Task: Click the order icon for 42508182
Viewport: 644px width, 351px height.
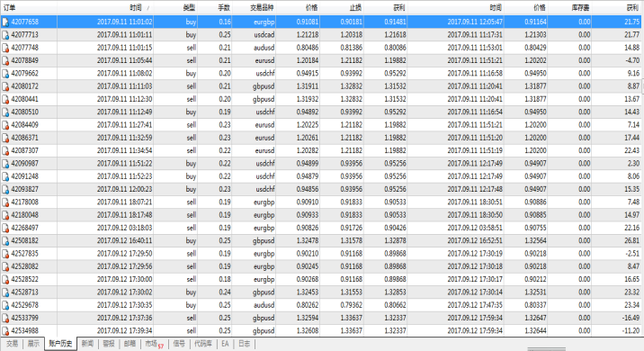Action: pyautogui.click(x=5, y=241)
